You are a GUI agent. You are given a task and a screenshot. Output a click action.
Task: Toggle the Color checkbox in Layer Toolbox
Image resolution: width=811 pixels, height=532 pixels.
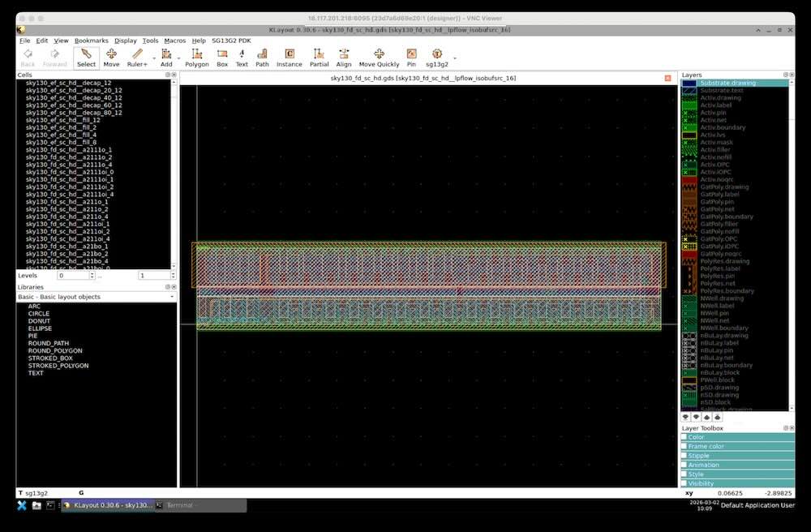point(684,437)
